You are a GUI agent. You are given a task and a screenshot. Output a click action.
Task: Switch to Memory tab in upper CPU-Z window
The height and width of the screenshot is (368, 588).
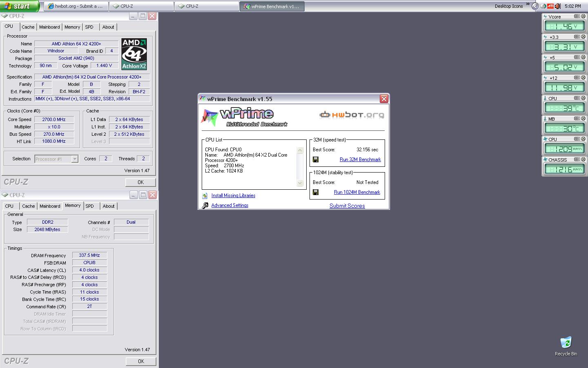pyautogui.click(x=72, y=27)
